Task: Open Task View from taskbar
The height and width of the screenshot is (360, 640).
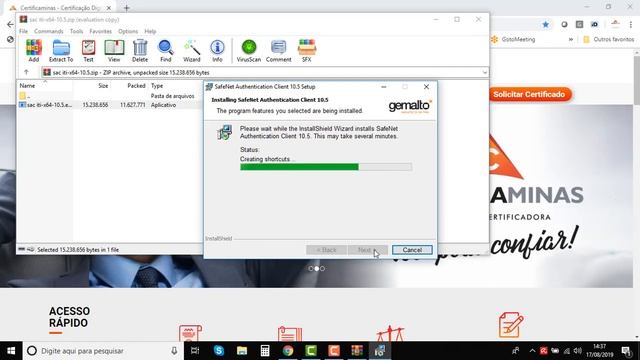Action: coord(195,351)
